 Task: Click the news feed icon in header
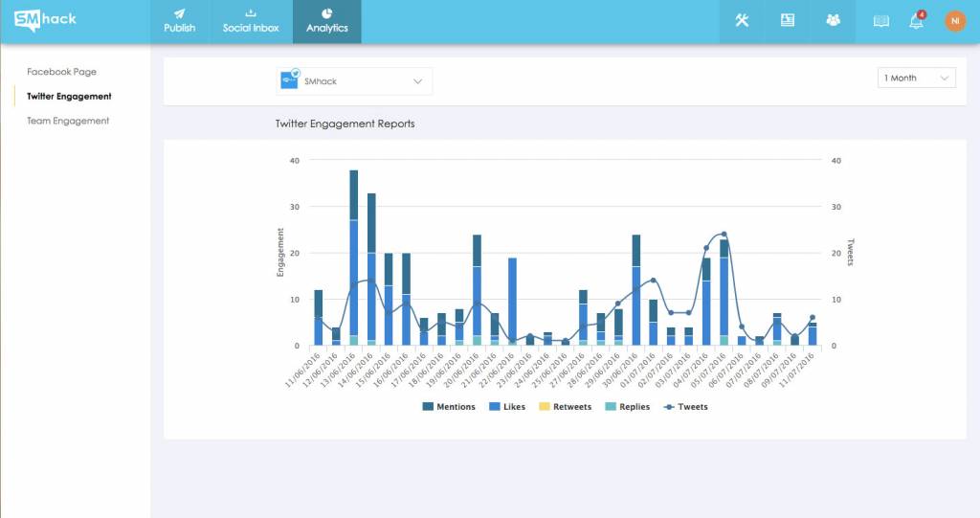(x=788, y=20)
